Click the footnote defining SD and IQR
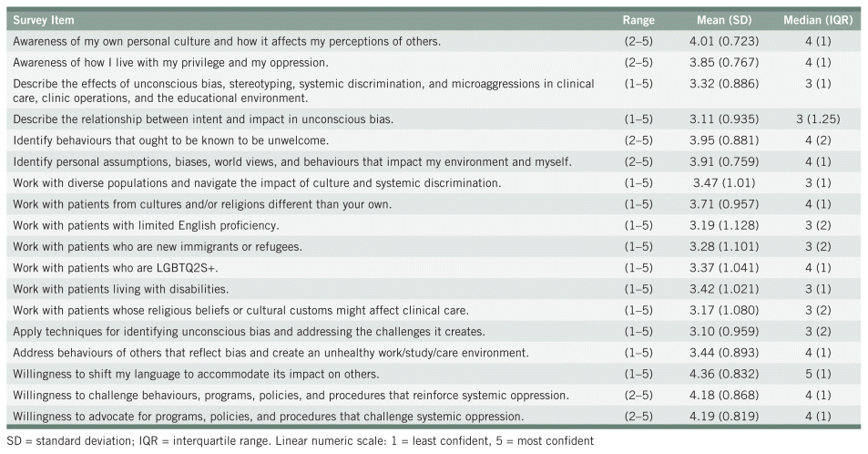The width and height of the screenshot is (868, 454). point(300,441)
